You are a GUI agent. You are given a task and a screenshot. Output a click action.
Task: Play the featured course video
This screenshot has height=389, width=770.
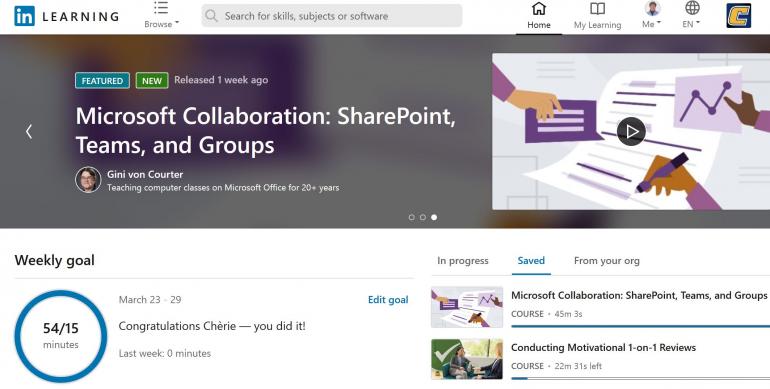[631, 132]
